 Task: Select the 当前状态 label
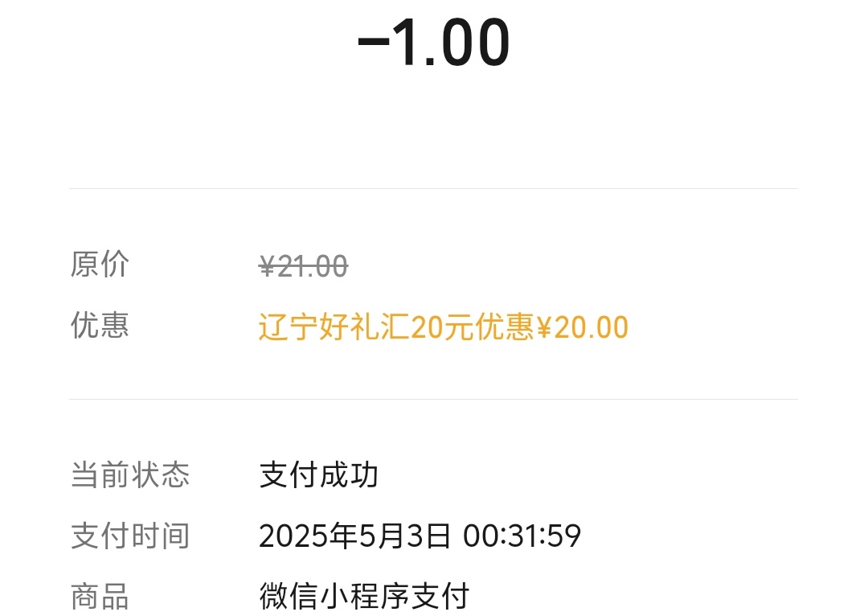click(130, 474)
